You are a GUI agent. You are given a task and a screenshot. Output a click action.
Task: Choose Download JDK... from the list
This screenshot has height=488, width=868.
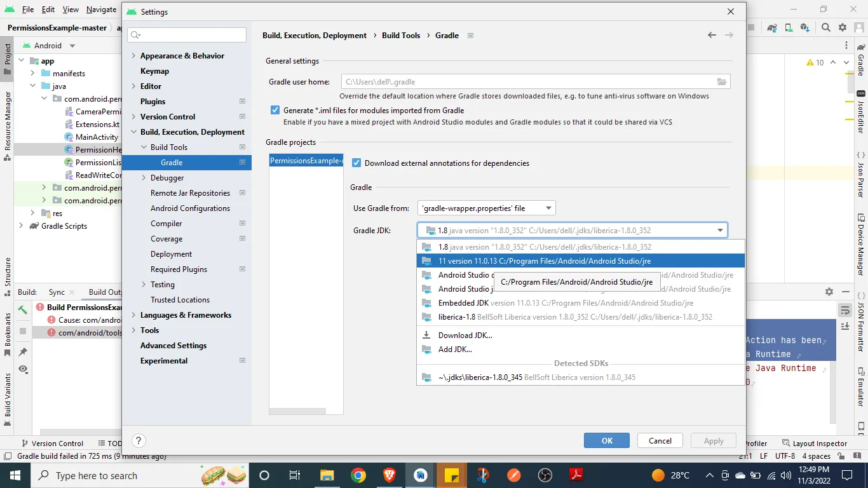point(581,335)
